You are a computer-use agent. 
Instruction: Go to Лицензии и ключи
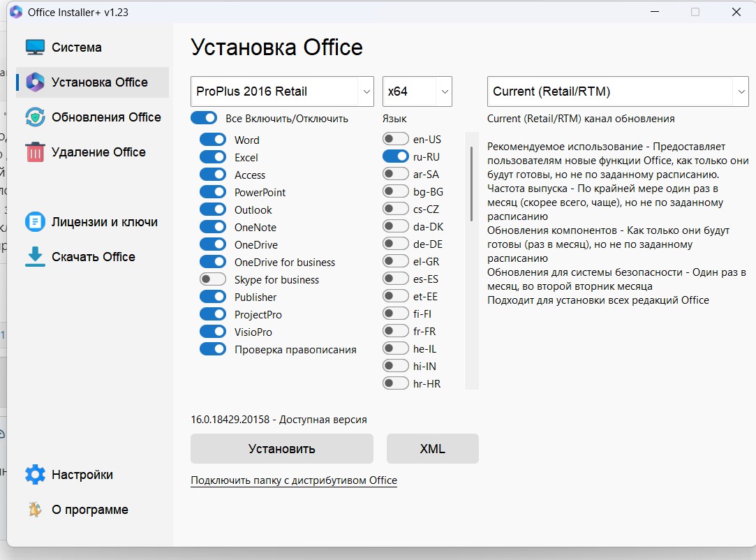[x=92, y=222]
